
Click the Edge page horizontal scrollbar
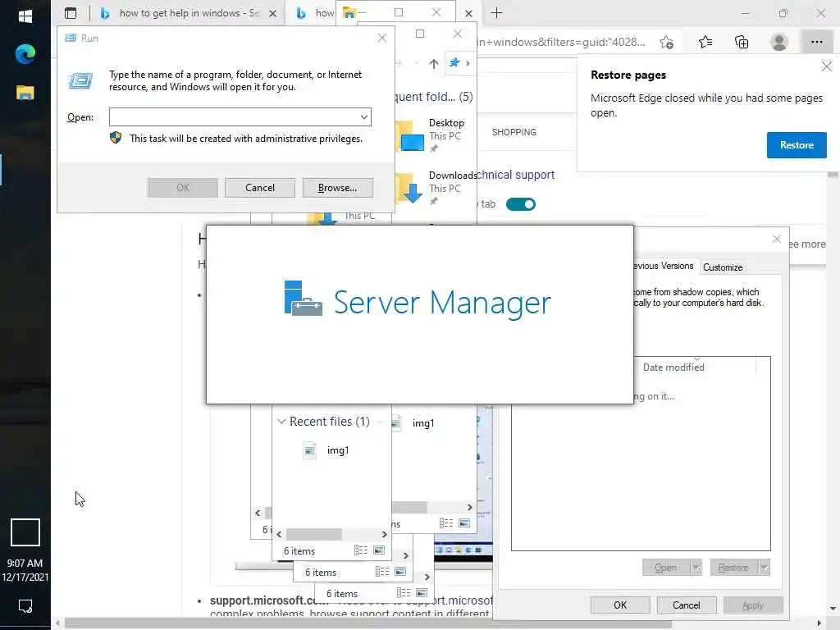pyautogui.click(x=368, y=624)
